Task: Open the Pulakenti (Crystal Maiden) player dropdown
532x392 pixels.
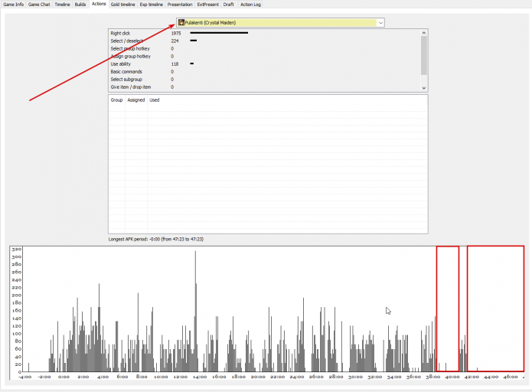Action: [x=280, y=23]
